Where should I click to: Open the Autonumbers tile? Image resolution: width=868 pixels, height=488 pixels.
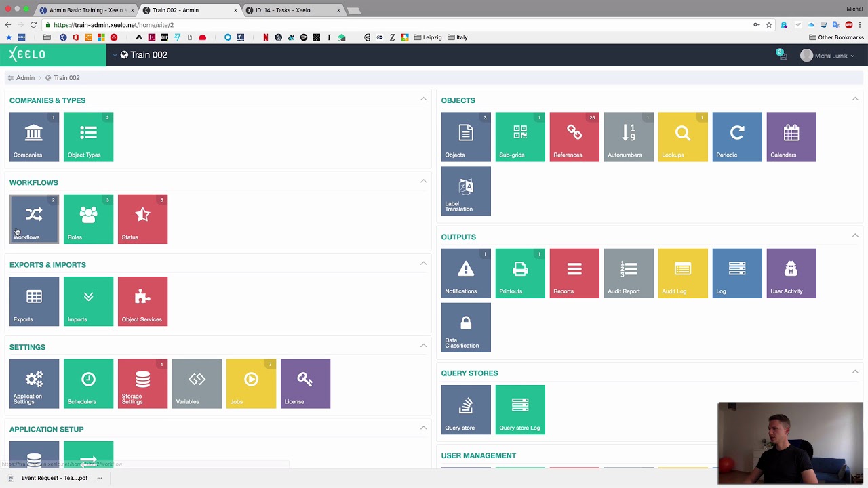(x=629, y=137)
